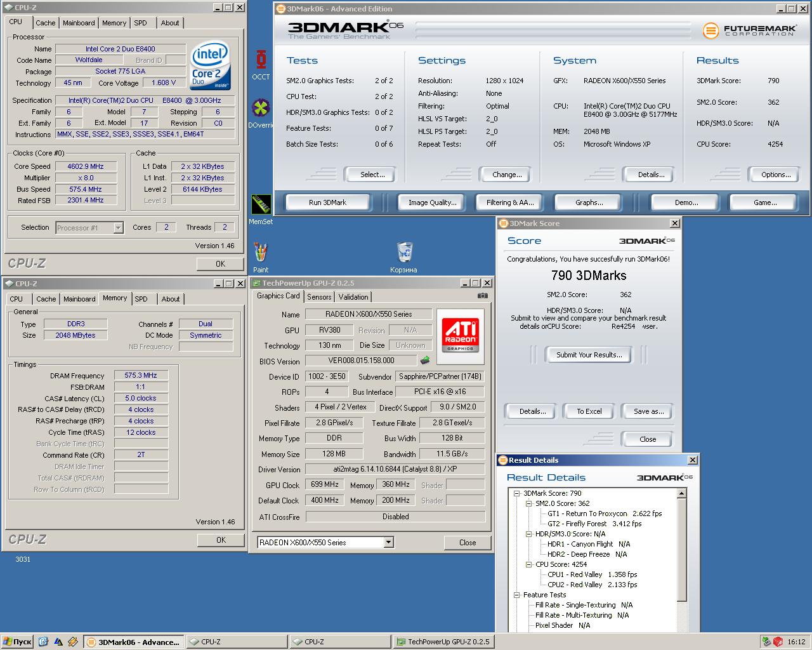Click Close button in GPU-Z window
This screenshot has width=812, height=650.
(468, 543)
